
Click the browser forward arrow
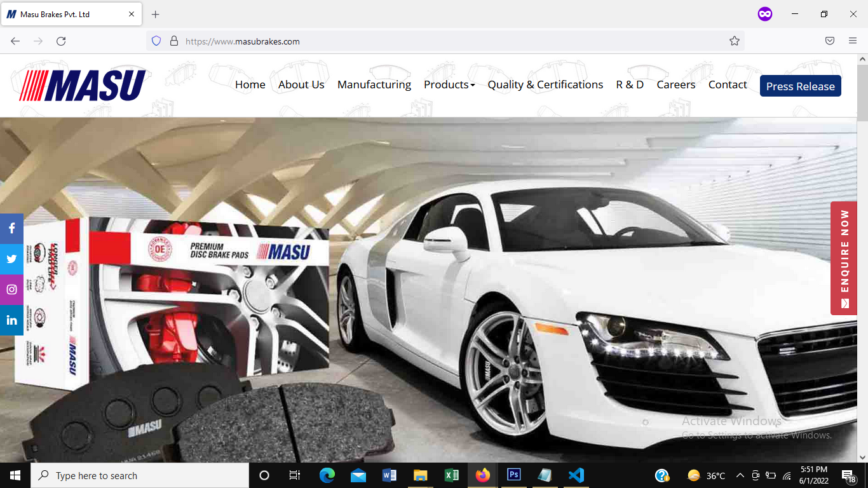[x=38, y=41]
